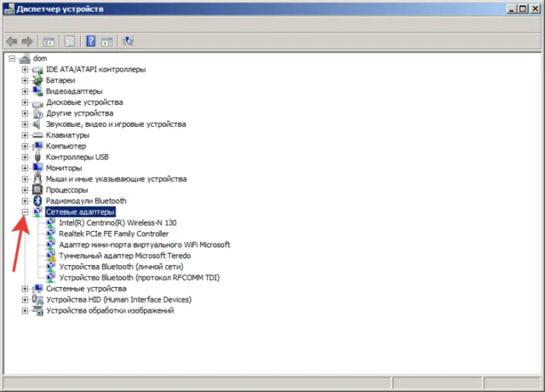Open the blue Help question-mark icon
545x392 pixels.
[91, 41]
